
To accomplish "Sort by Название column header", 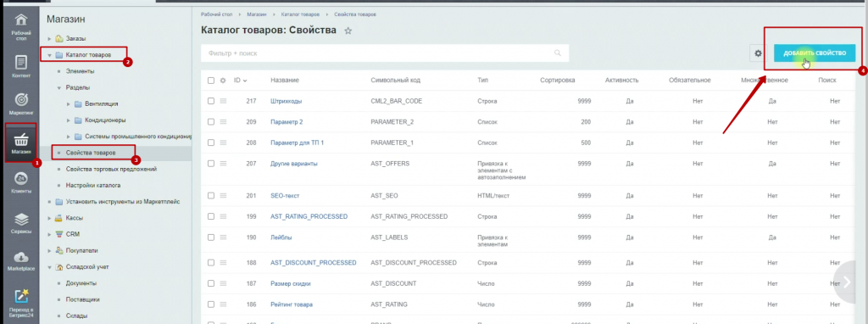I will tap(285, 81).
